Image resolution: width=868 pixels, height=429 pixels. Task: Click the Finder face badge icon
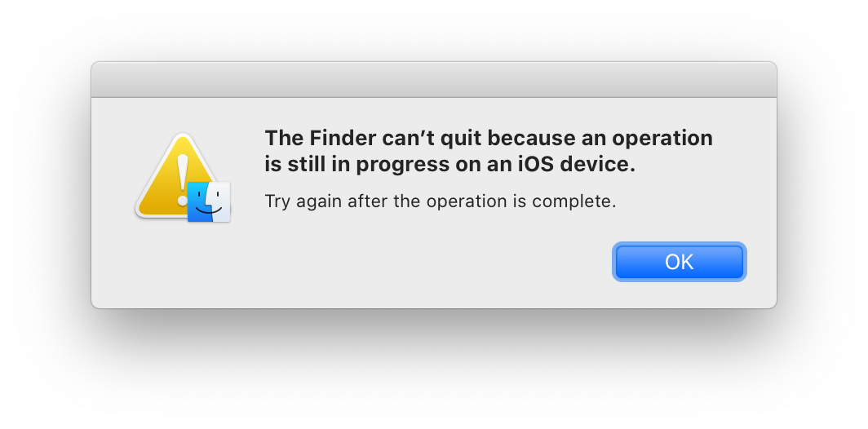(209, 201)
